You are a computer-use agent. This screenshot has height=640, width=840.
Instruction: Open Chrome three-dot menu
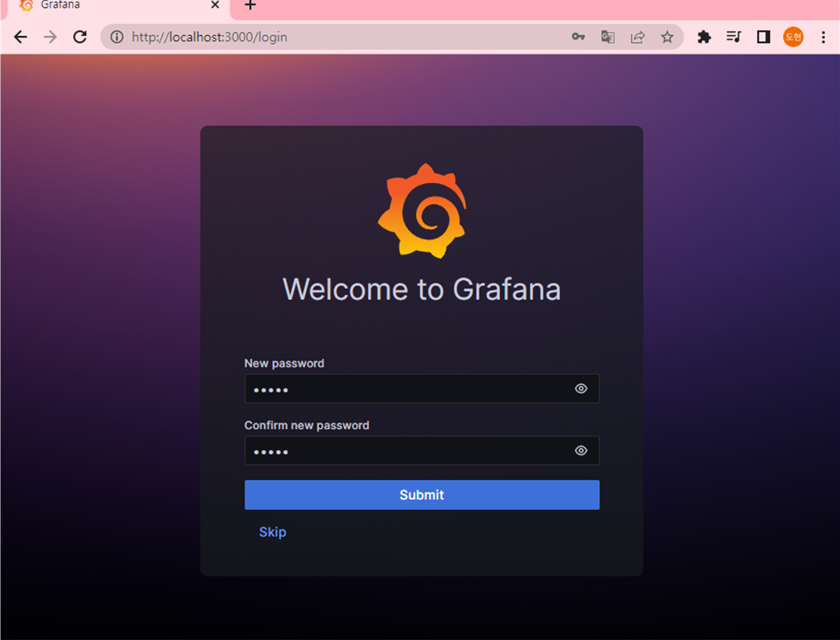[x=823, y=37]
